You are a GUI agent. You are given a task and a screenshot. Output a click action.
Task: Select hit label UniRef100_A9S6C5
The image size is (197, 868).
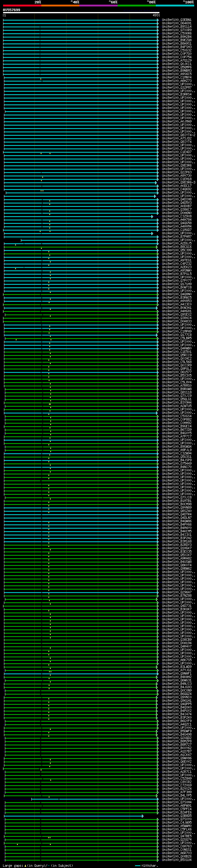[x=176, y=74]
